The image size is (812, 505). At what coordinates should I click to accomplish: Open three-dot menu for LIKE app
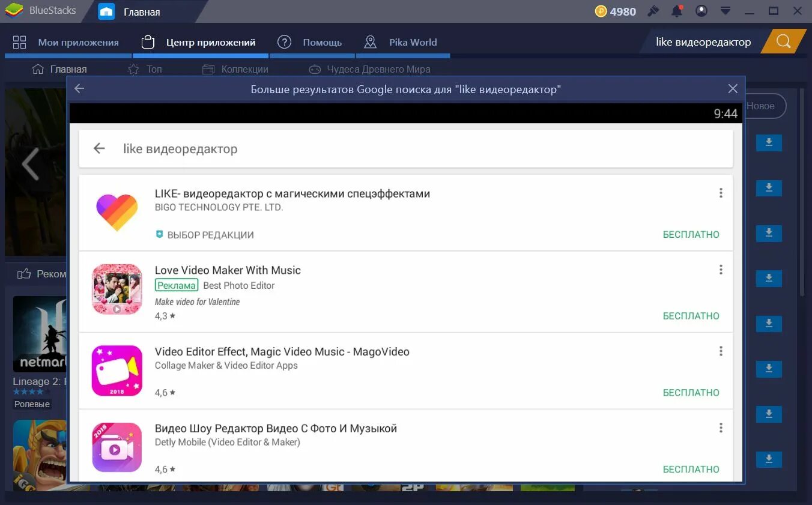point(721,193)
